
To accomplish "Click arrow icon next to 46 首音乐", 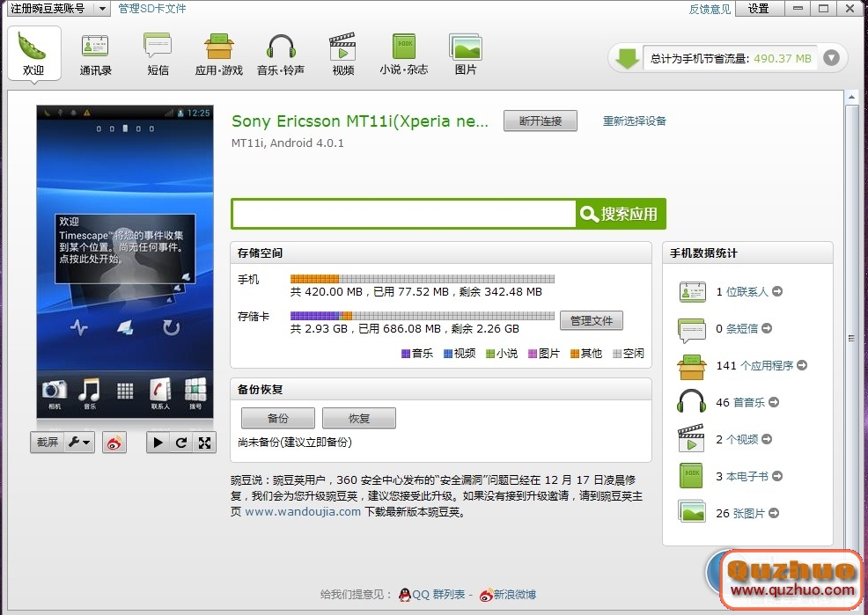I will (774, 402).
